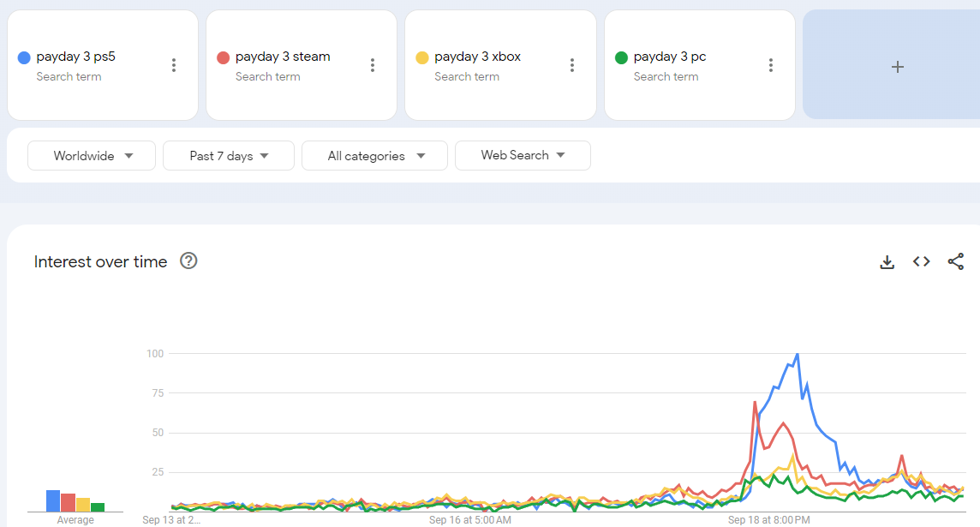Edit the payday 3 ps5 search term
The image size is (980, 527).
pos(75,57)
